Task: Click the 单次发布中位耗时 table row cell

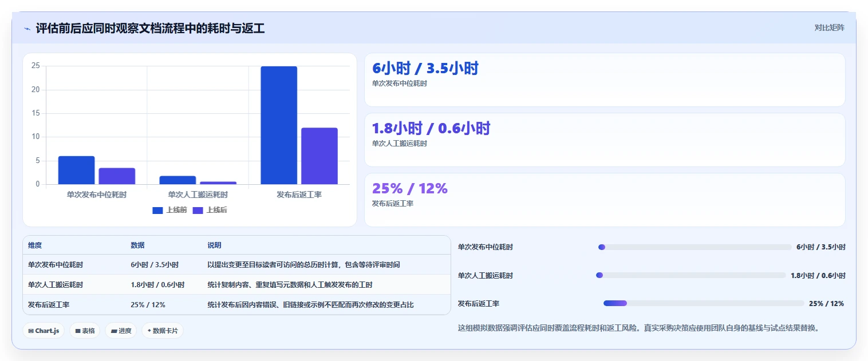Action: pyautogui.click(x=56, y=265)
